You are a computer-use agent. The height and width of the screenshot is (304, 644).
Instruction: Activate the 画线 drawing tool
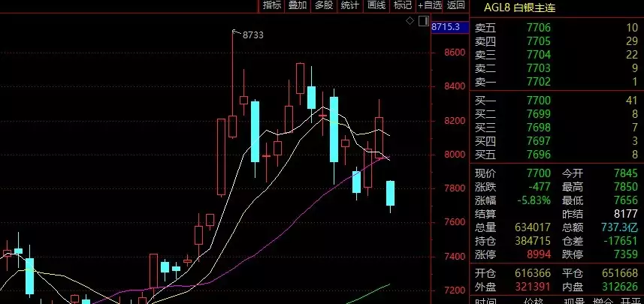point(376,5)
